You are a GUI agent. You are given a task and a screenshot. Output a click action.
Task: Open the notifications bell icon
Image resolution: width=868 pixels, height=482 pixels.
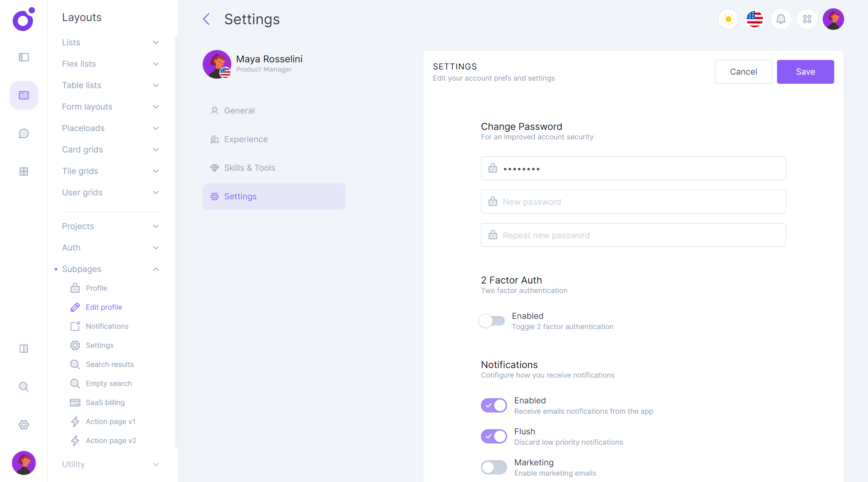pyautogui.click(x=781, y=19)
